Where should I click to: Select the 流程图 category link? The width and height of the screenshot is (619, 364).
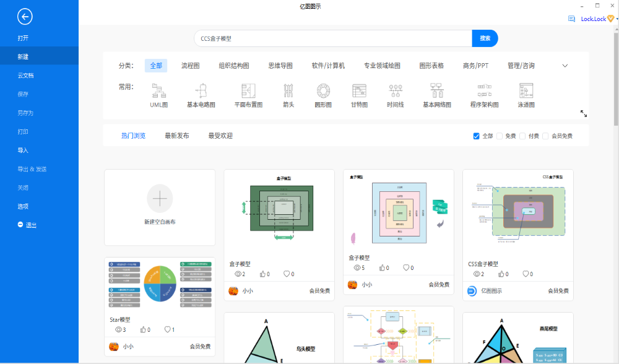[x=190, y=66]
